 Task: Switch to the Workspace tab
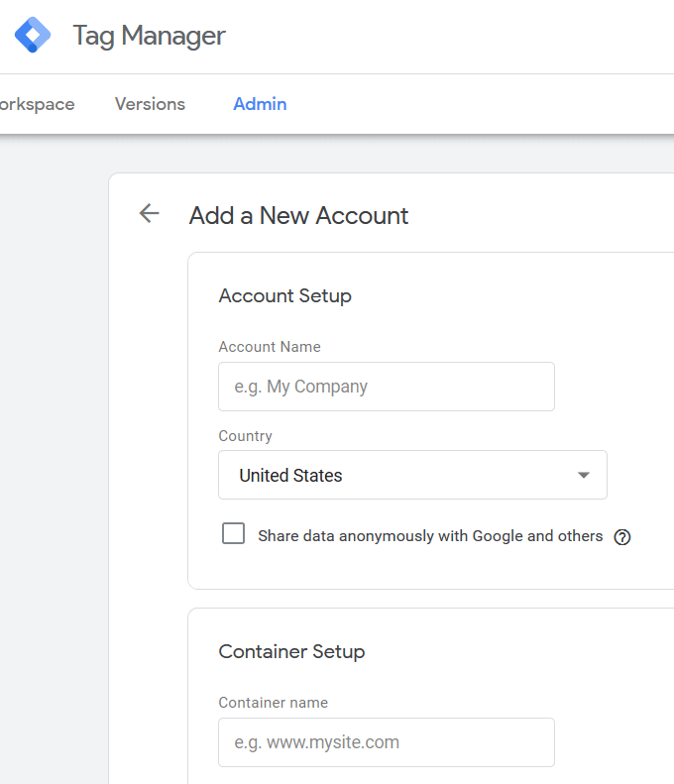coord(36,104)
